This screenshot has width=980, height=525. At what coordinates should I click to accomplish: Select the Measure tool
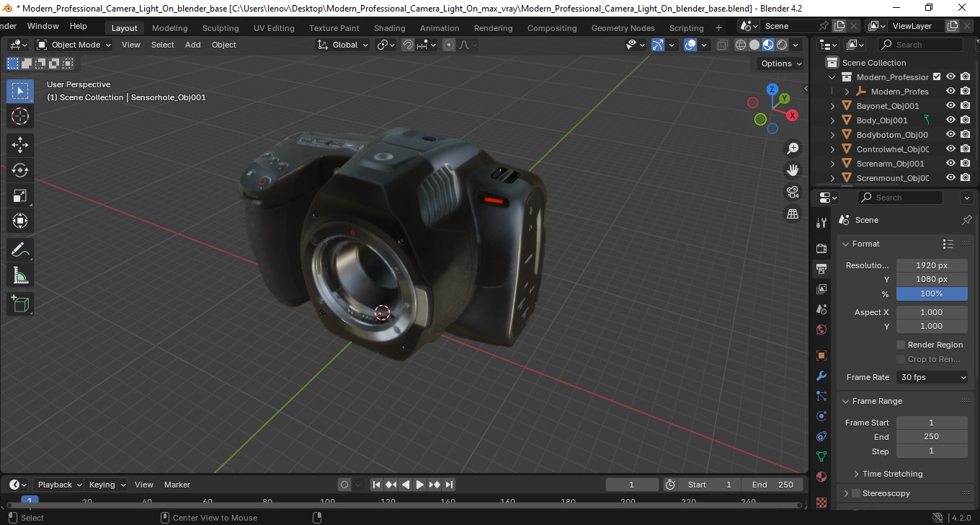[x=20, y=275]
